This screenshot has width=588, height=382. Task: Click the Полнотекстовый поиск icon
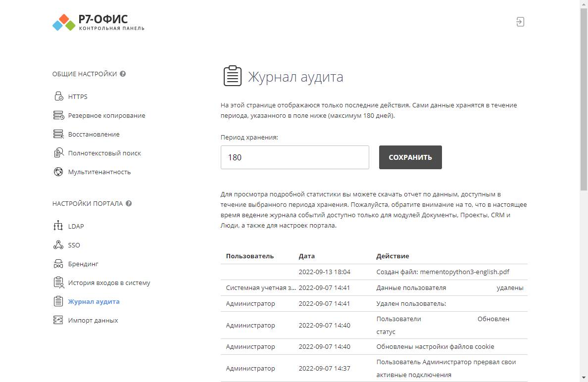(58, 153)
